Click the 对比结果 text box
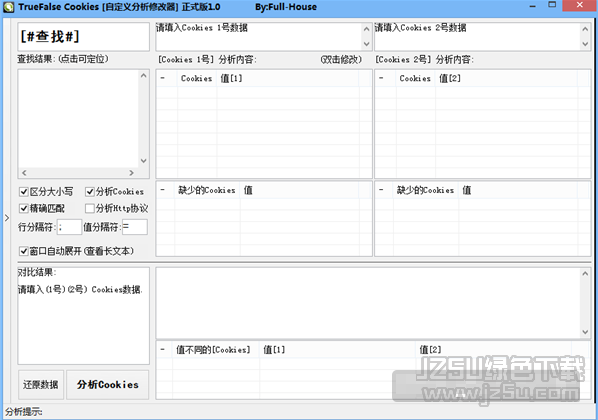Image resolution: width=598 pixels, height=420 pixels. point(84,315)
